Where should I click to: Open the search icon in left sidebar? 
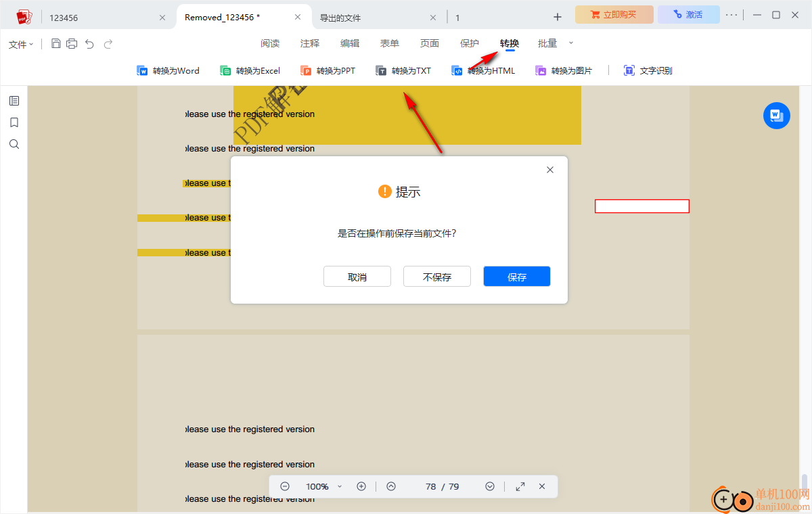tap(14, 144)
